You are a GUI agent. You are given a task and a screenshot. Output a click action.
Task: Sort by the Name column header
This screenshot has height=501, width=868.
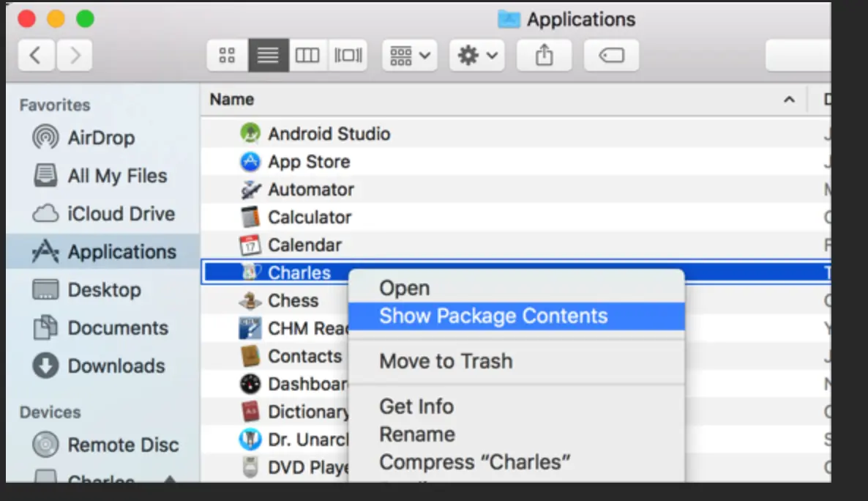(232, 100)
